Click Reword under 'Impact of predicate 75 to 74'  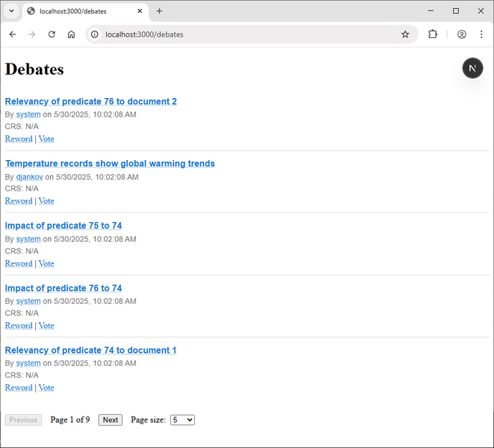click(19, 263)
